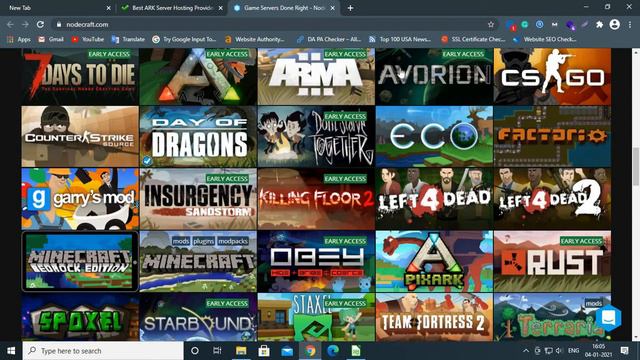640x360 pixels.
Task: Open File Explorer from the taskbar
Action: [241, 351]
